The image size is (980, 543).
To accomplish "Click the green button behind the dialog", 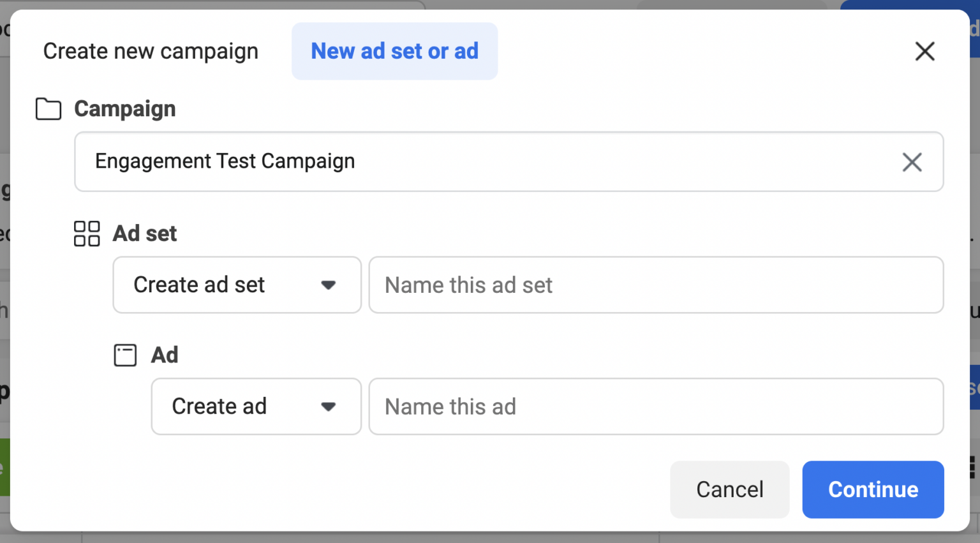I will [4, 468].
